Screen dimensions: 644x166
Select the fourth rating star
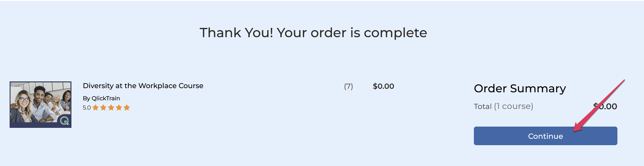tap(119, 107)
